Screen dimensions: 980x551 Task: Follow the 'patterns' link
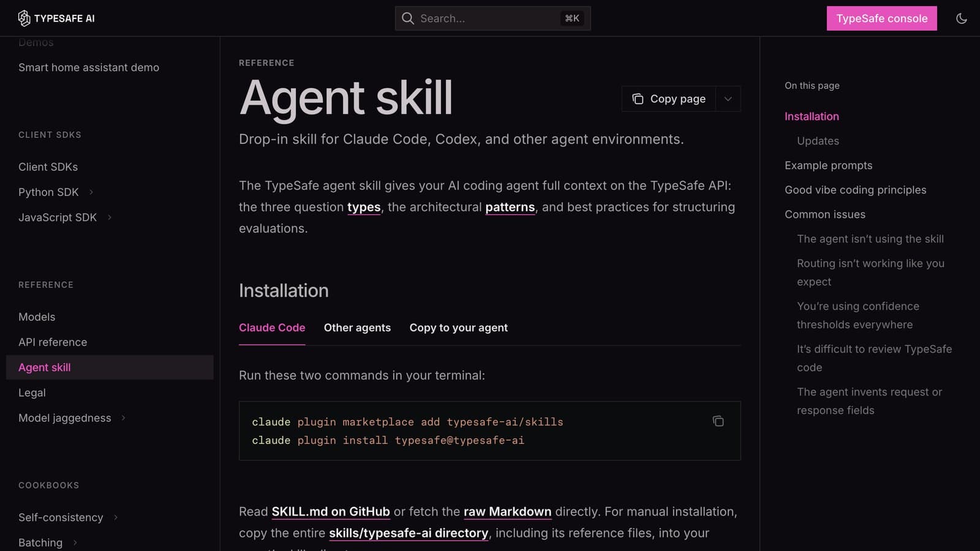[510, 207]
